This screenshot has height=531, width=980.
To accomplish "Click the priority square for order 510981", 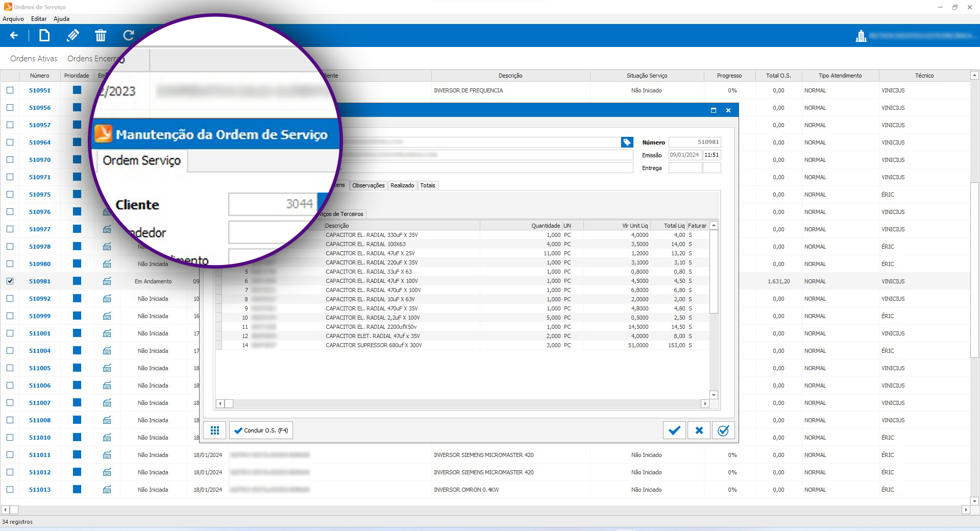I will pos(77,281).
